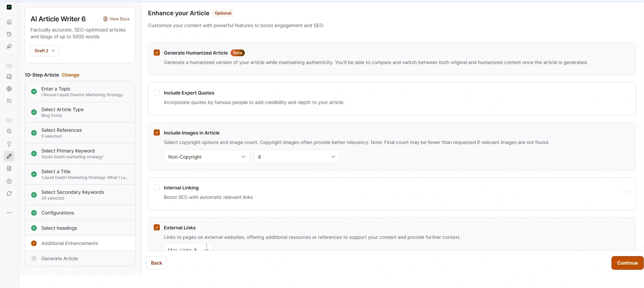Open the Select headings step
The width and height of the screenshot is (644, 288).
80,228
